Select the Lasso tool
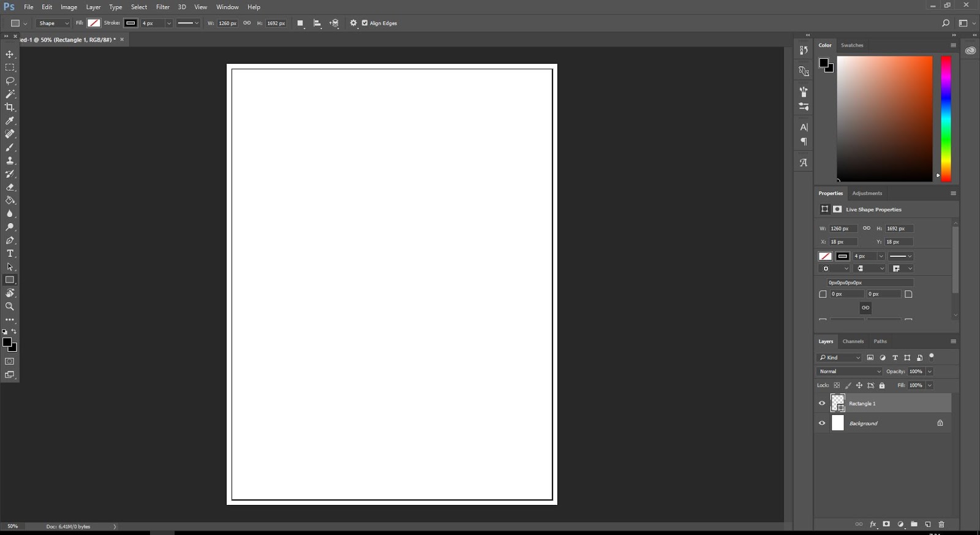The height and width of the screenshot is (535, 980). tap(10, 81)
